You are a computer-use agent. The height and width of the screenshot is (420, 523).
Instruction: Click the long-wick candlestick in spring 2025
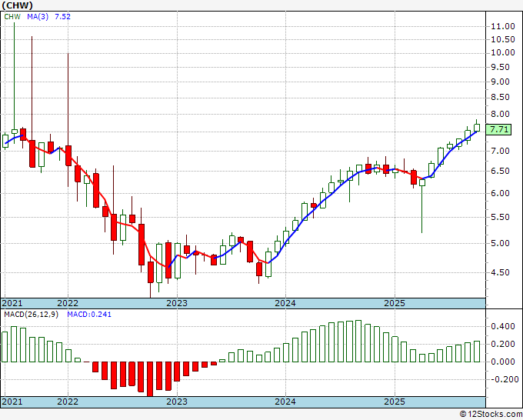point(422,206)
